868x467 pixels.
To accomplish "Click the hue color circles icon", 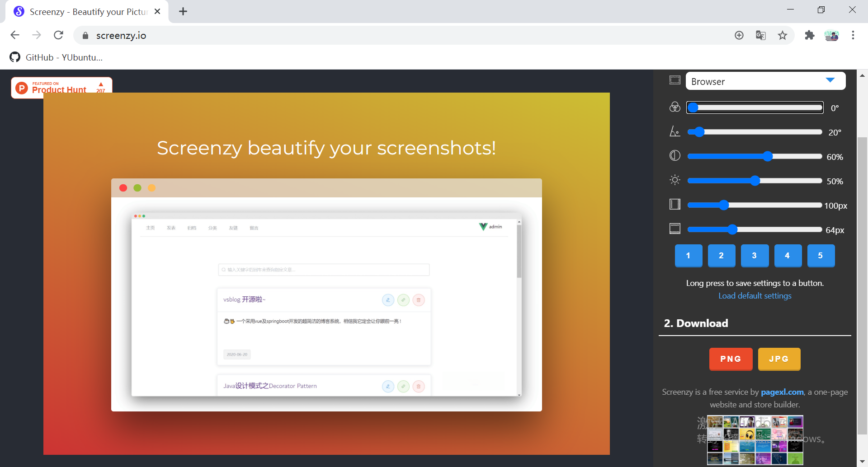I will (675, 107).
